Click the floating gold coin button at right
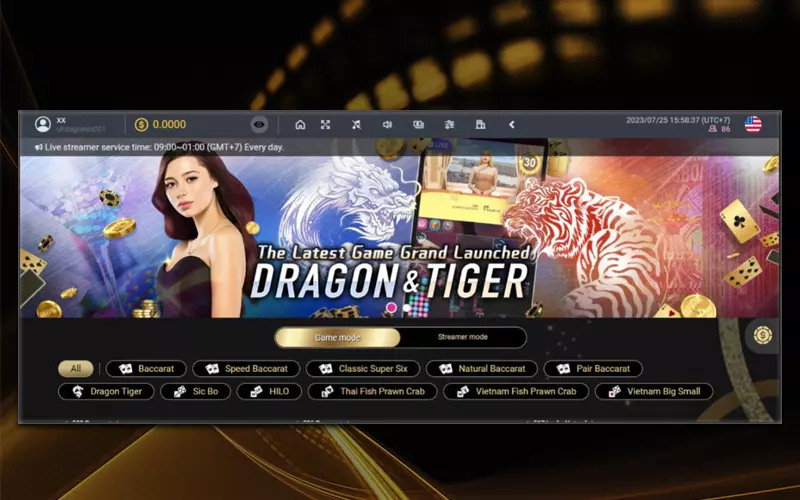 point(763,335)
